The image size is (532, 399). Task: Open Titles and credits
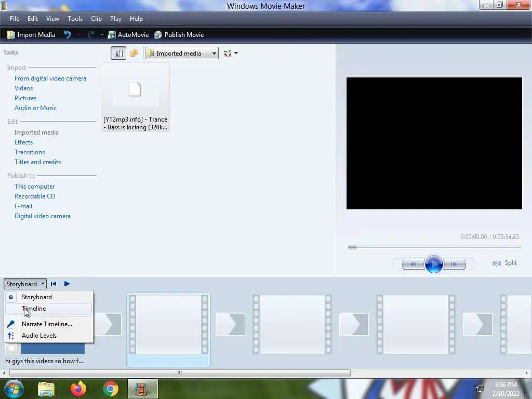tap(37, 162)
